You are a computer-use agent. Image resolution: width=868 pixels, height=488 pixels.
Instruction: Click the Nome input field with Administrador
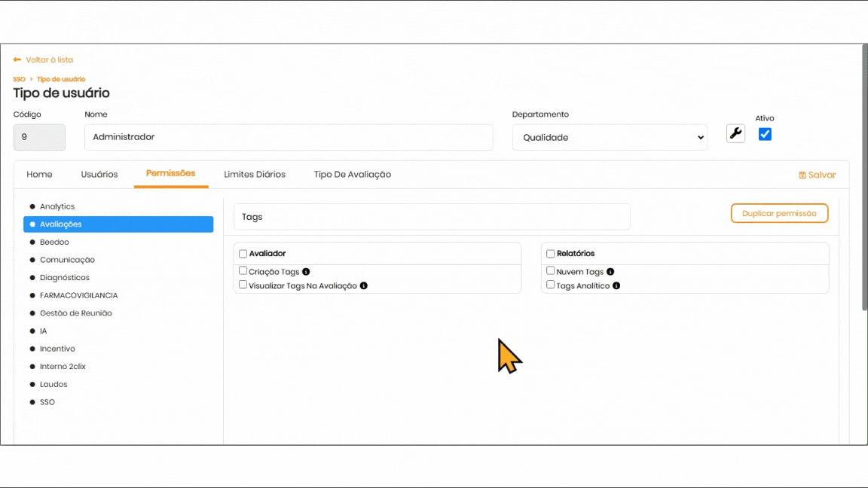(x=289, y=138)
